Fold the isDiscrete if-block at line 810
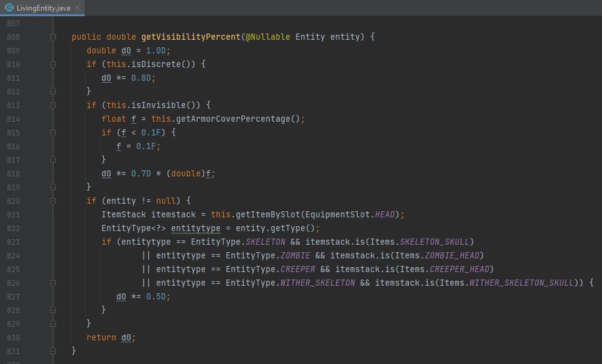Viewport: 602px width, 364px height. 53,65
